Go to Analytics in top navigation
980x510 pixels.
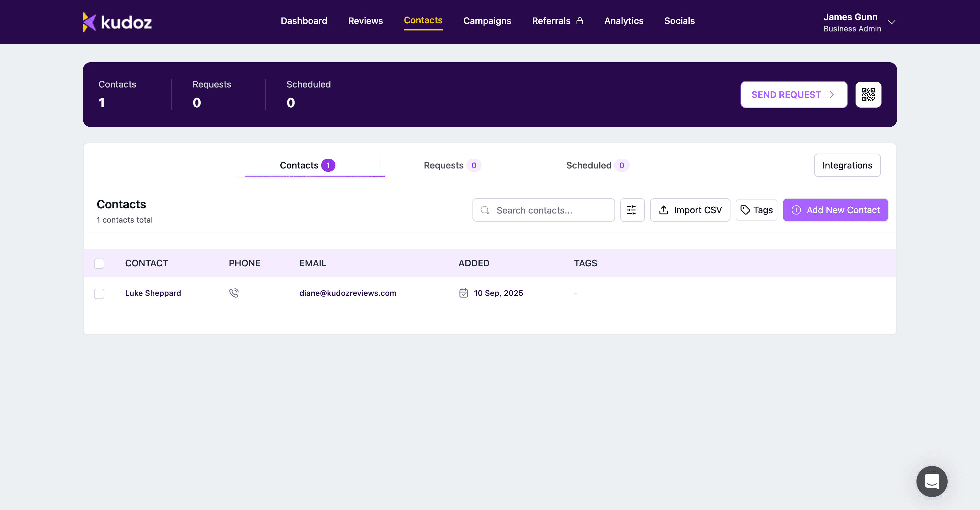624,21
